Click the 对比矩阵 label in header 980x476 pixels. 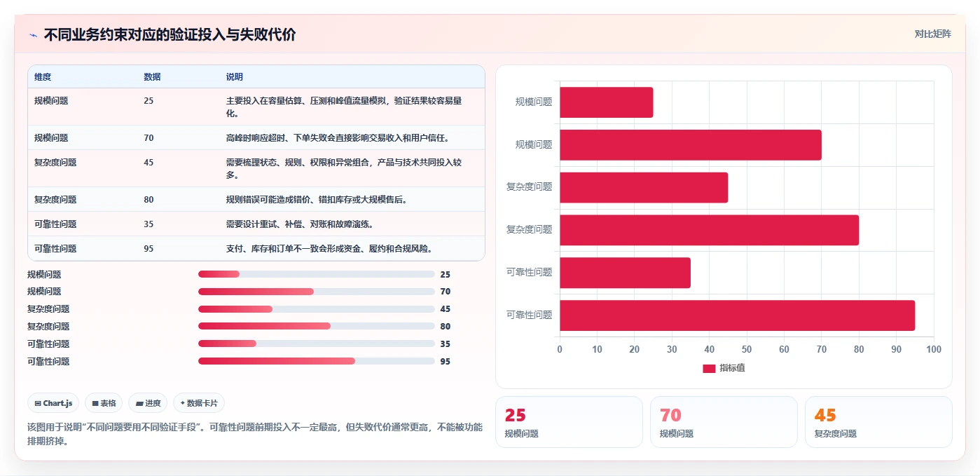[932, 34]
